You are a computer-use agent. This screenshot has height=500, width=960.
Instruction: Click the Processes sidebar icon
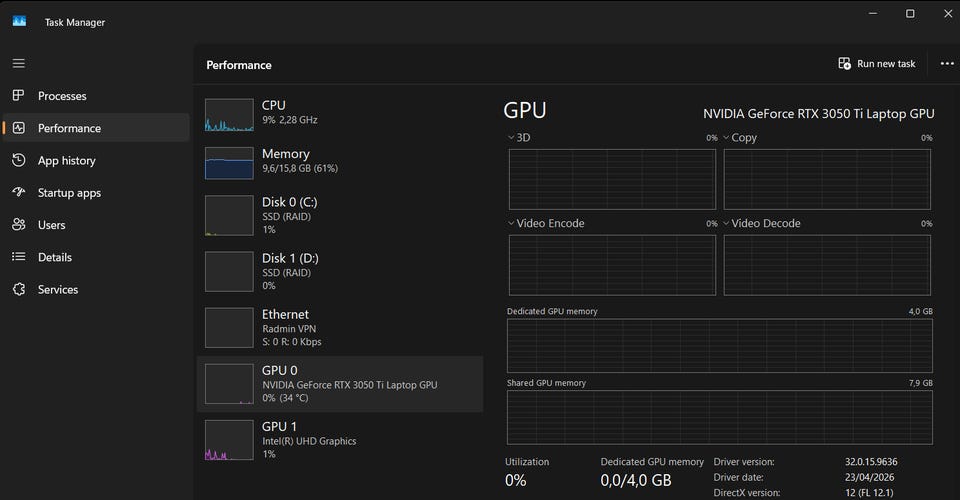point(18,95)
